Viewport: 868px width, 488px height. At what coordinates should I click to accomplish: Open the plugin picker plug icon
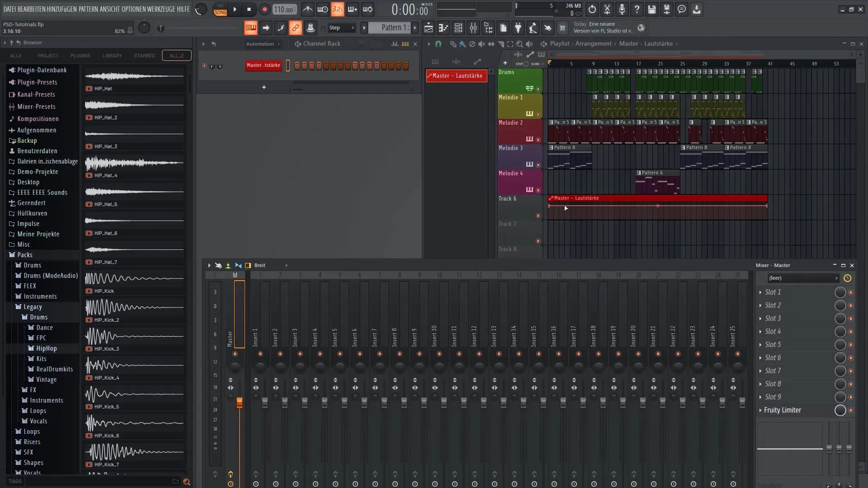(518, 28)
